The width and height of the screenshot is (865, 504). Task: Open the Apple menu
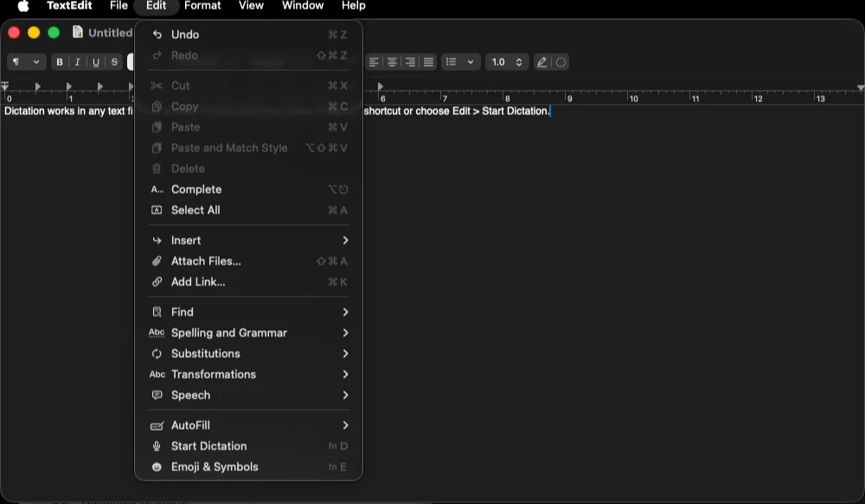coord(23,5)
